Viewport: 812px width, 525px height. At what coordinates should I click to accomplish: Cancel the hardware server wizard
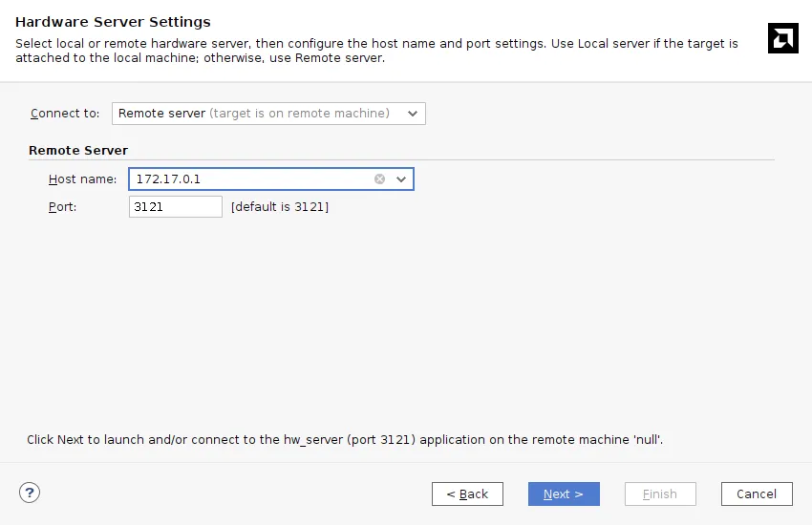pyautogui.click(x=757, y=493)
